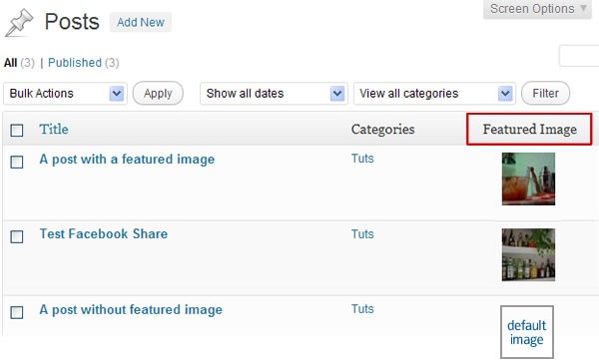Check the select-all checkbox beside Title
The width and height of the screenshot is (599, 364).
[x=17, y=130]
